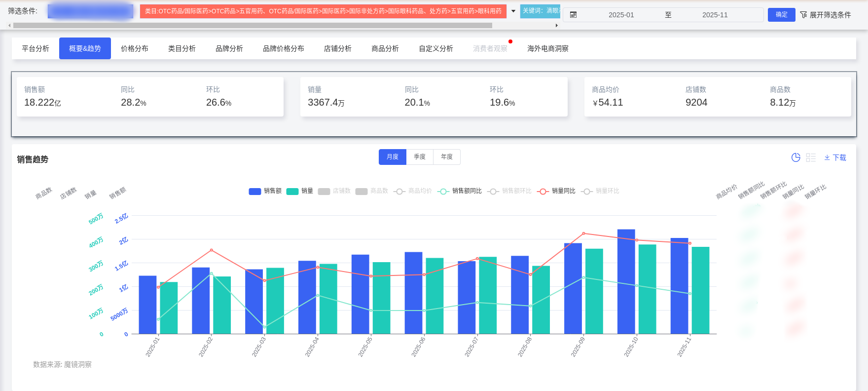Click the 确定 confirm button

[781, 15]
